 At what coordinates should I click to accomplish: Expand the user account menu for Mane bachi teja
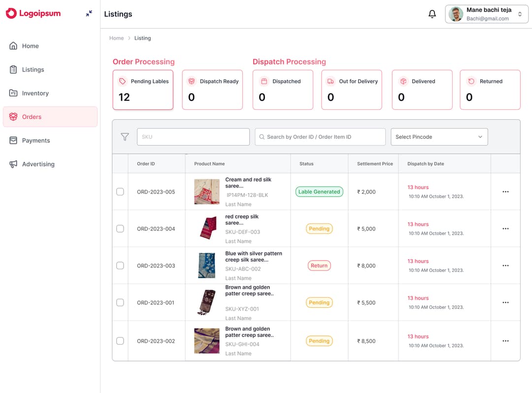tap(520, 14)
